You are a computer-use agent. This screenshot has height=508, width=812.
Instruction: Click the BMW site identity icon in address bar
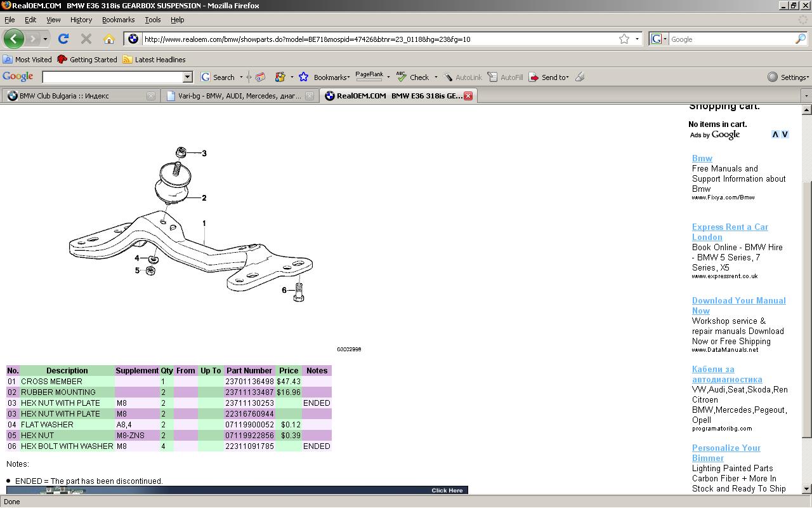point(133,39)
